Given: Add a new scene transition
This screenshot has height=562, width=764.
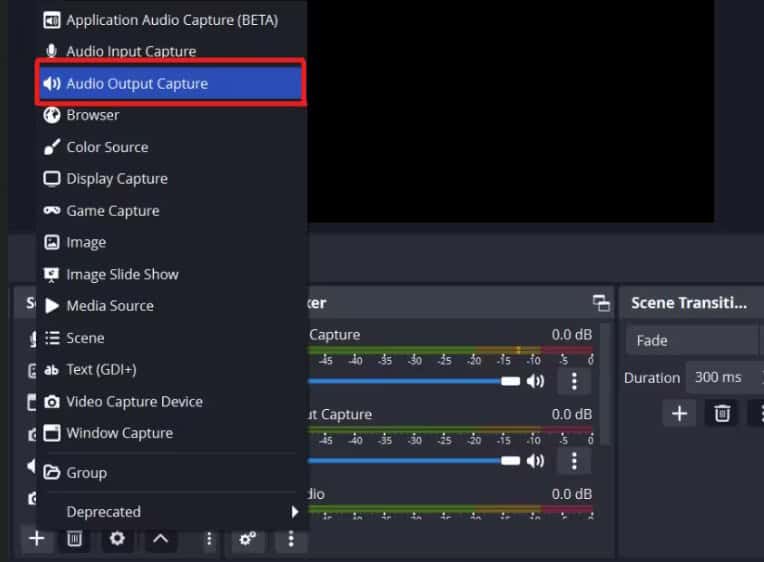Looking at the screenshot, I should click(x=679, y=413).
